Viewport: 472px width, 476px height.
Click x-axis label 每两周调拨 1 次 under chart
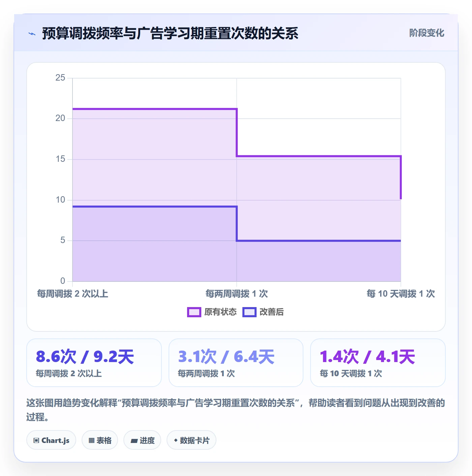click(x=237, y=294)
